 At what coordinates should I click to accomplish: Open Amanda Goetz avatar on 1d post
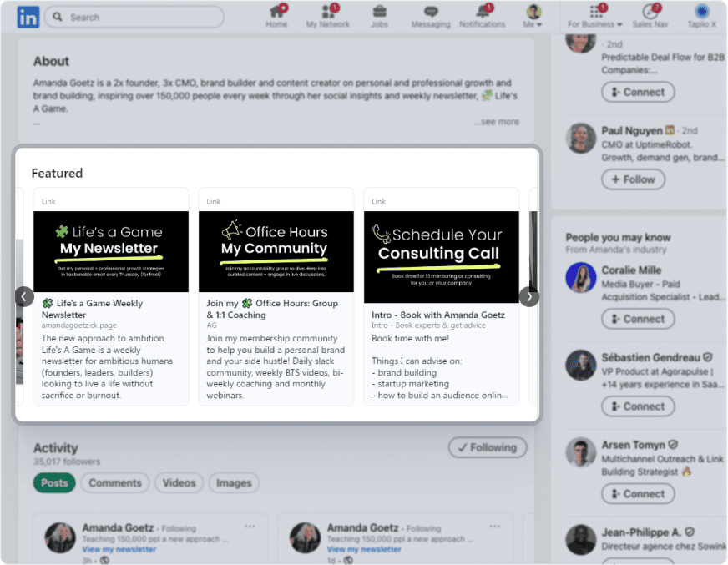coord(306,538)
